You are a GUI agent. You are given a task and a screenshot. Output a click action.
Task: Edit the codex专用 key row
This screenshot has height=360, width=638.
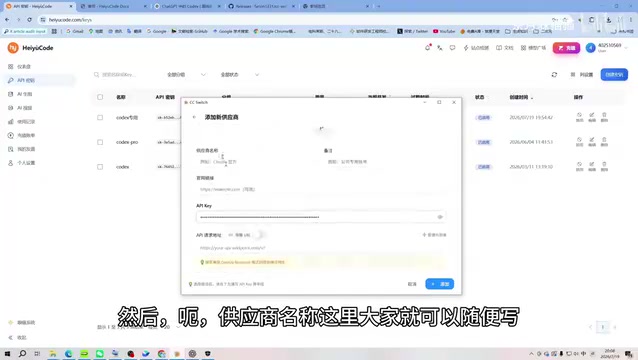click(592, 117)
